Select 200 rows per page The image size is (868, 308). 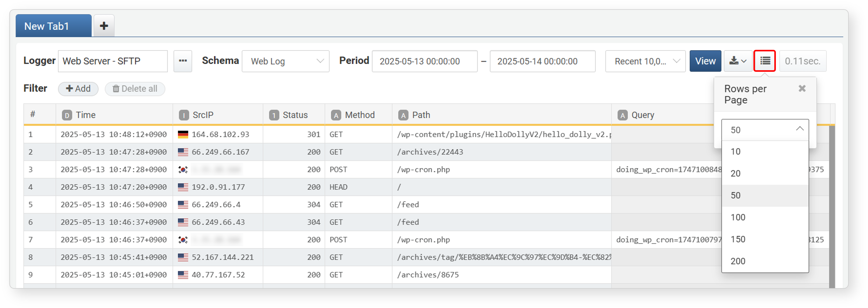click(765, 261)
